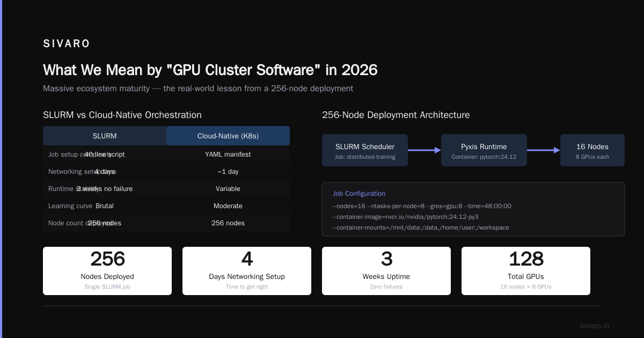Click the "YAML manifest" table cell
The image size is (644, 338).
click(228, 155)
